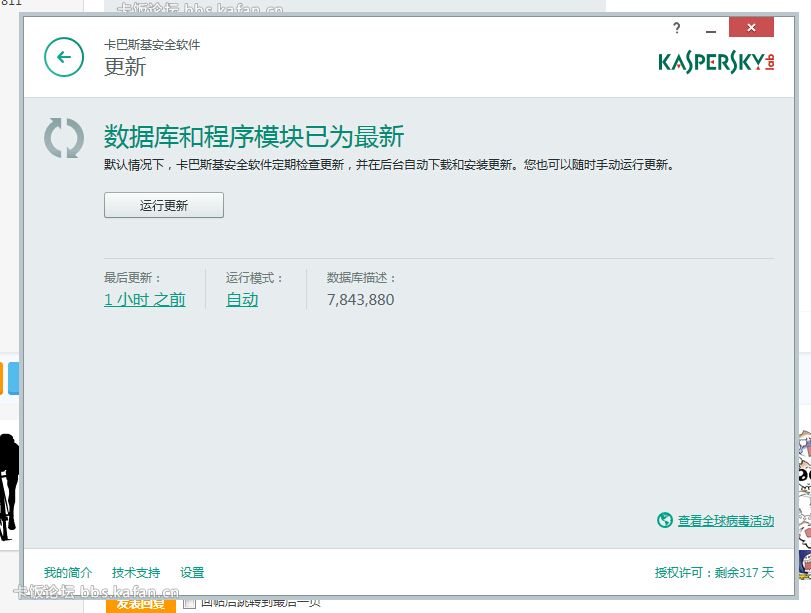This screenshot has width=811, height=613.
Task: Click the orange 发表回复 button behind the window
Action: (x=141, y=604)
